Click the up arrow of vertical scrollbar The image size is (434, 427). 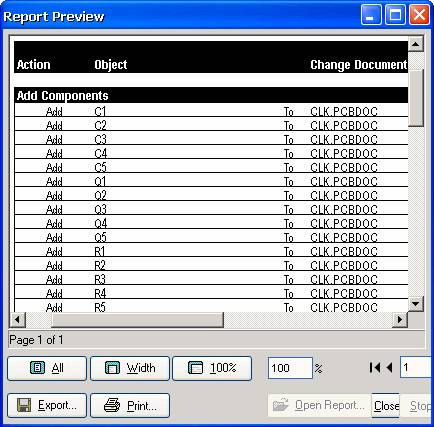(416, 44)
